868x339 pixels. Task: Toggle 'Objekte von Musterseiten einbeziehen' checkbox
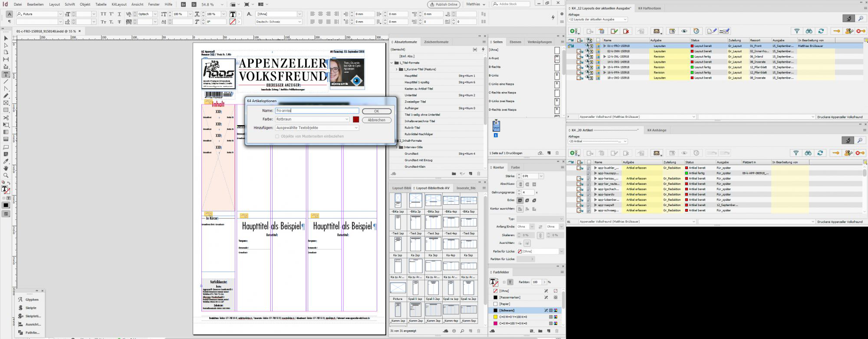pos(277,136)
